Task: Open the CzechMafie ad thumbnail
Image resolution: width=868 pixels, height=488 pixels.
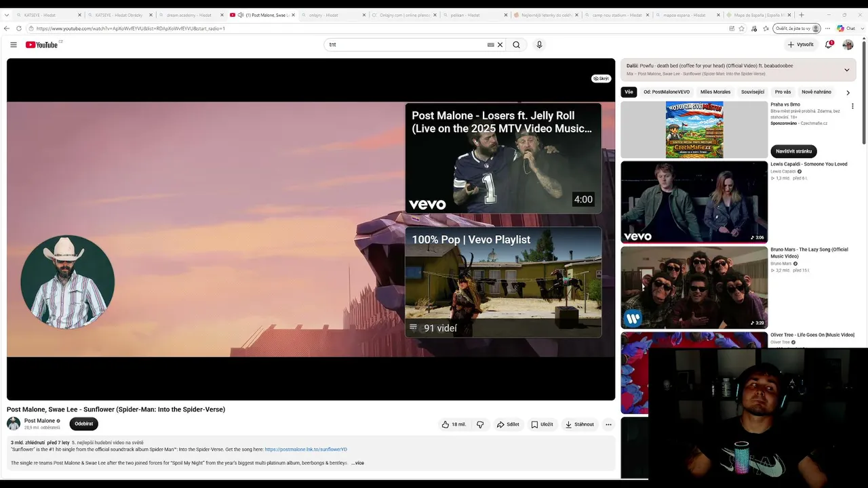Action: click(x=694, y=129)
